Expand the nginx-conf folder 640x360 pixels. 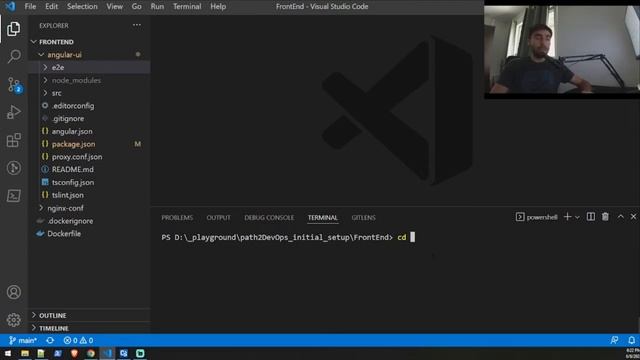[x=89, y=208]
